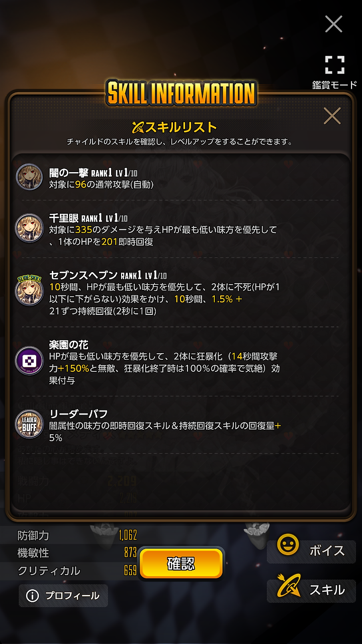Click the orange skill ring icon
Viewport: 362px width, 644px height.
tap(289, 585)
